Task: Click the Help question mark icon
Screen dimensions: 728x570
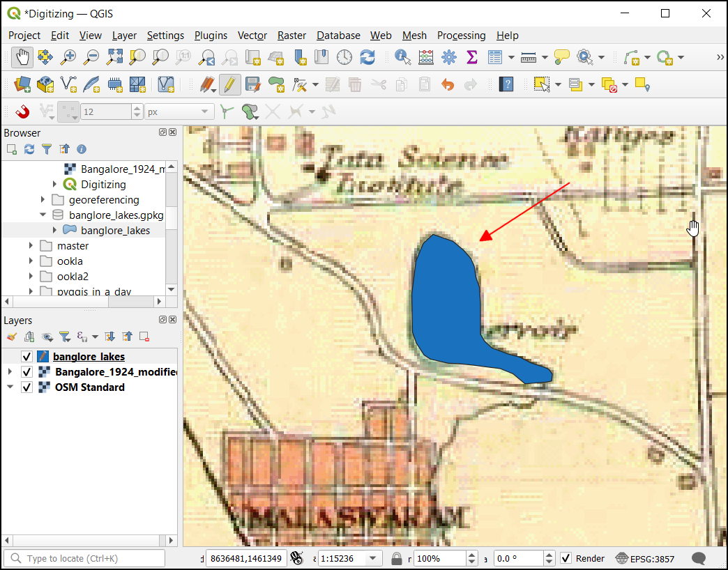Action: pyautogui.click(x=506, y=85)
